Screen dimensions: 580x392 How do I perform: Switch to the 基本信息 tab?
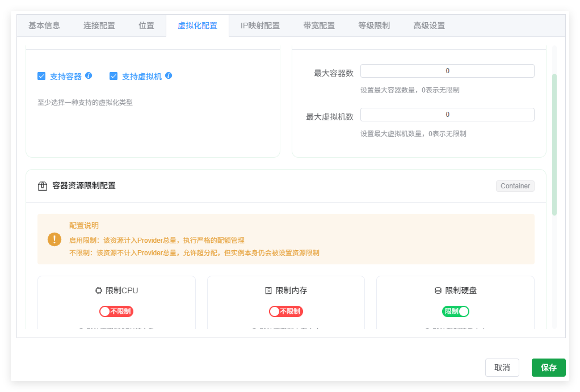pos(44,25)
